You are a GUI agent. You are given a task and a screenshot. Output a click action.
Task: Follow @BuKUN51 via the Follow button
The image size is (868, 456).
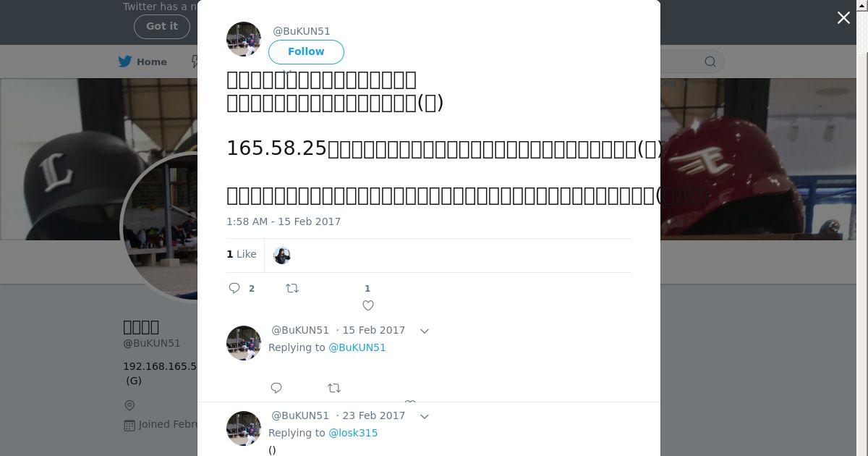click(306, 52)
